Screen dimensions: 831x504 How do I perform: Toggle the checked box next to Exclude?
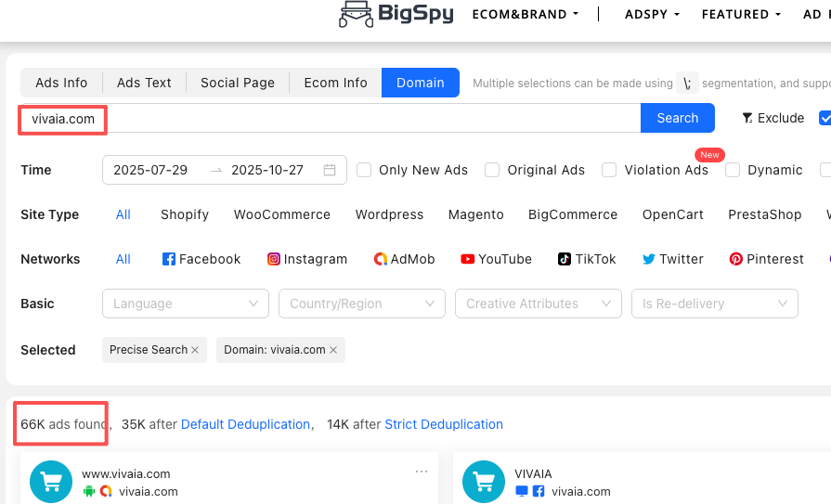[x=825, y=118]
